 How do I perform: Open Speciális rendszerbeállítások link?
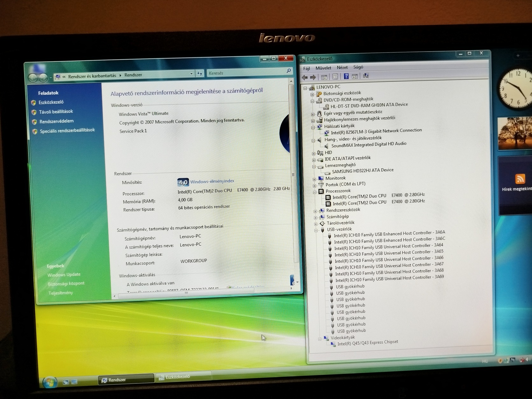[x=67, y=130]
